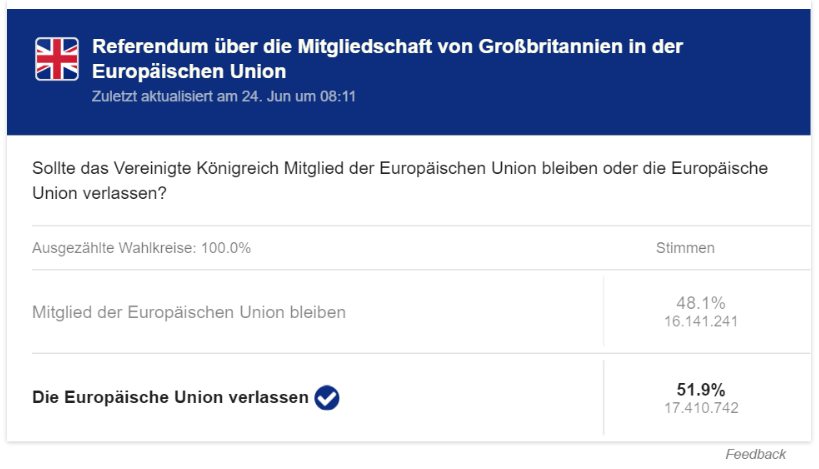The image size is (819, 469).
Task: Click the 16.141.241 vote count
Action: [701, 322]
